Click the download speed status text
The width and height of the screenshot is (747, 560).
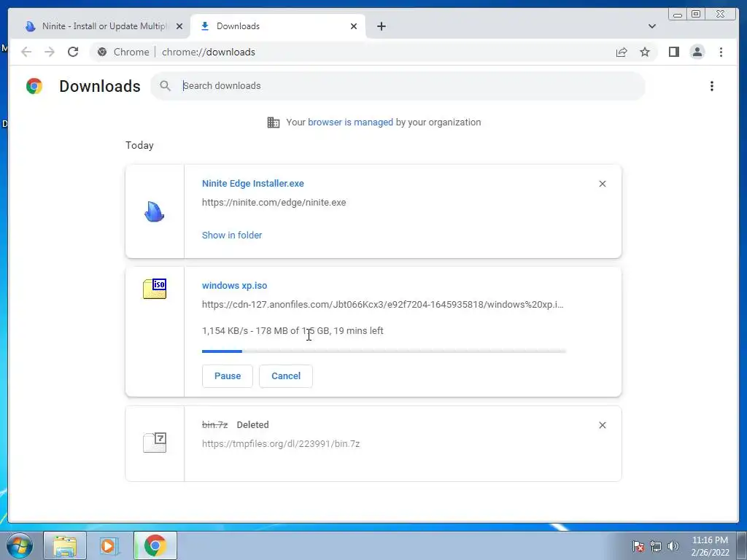293,331
